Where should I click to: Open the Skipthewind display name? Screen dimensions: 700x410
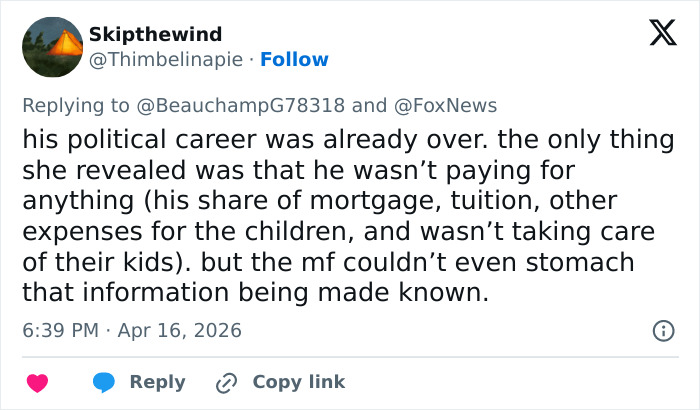click(x=156, y=35)
